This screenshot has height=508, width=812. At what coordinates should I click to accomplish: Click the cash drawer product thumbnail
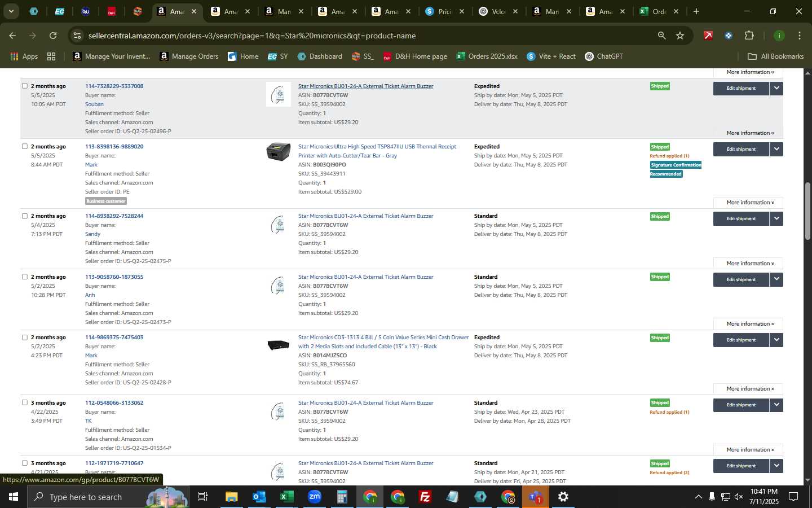click(x=279, y=345)
